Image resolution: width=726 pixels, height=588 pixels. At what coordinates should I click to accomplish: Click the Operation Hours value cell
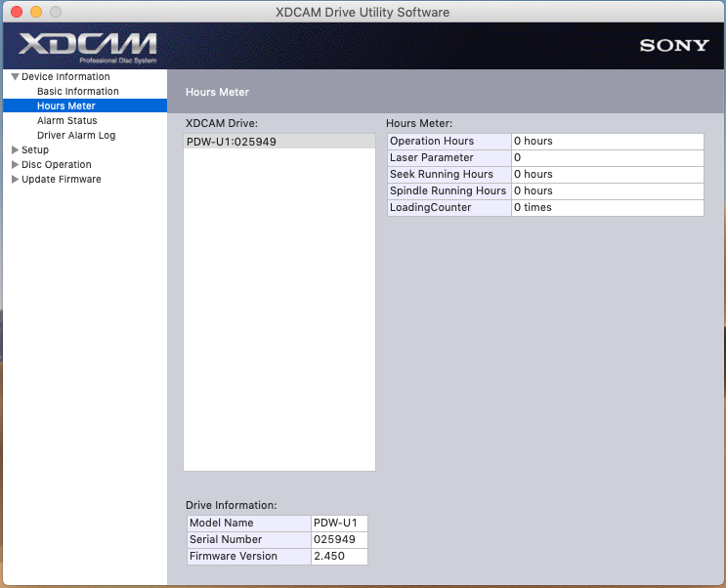[608, 142]
